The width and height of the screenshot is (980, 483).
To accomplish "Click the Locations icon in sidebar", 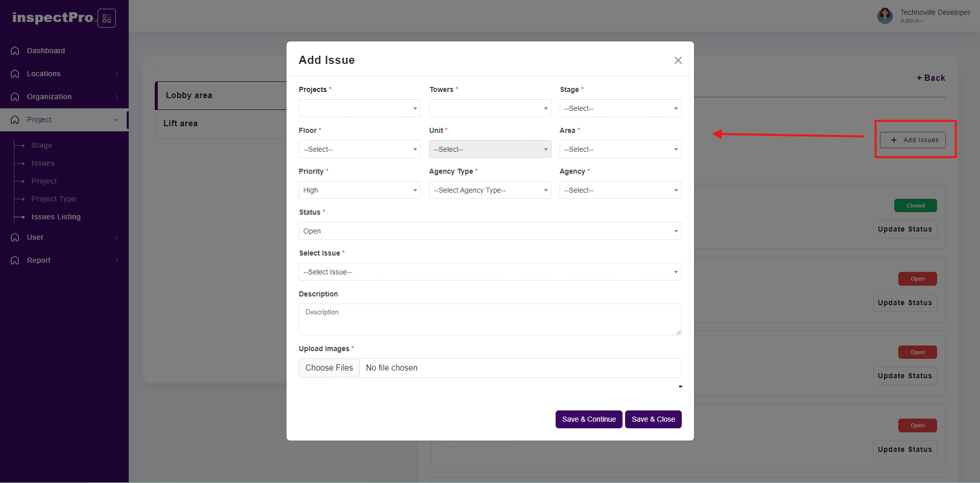I will 15,74.
